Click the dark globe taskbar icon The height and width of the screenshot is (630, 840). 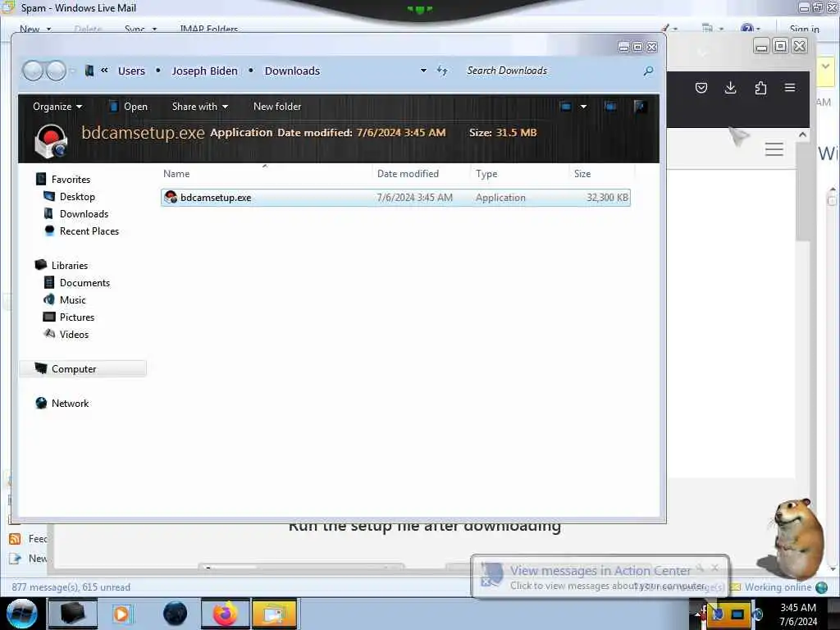[x=175, y=614]
